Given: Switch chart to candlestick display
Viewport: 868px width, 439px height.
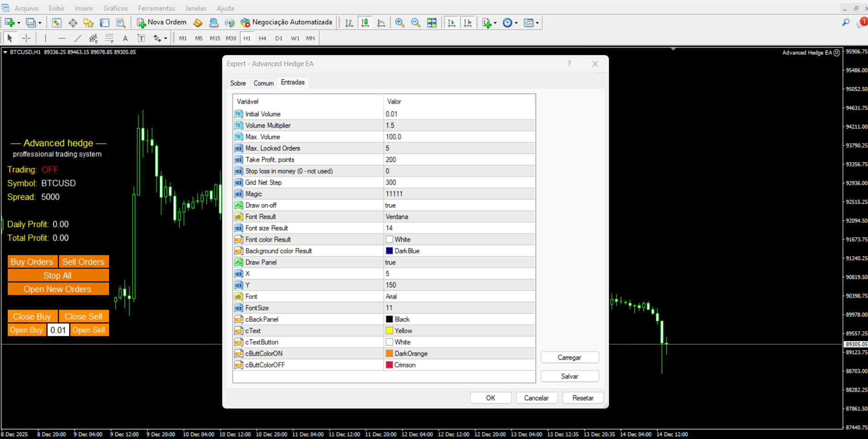Looking at the screenshot, I should coord(365,23).
